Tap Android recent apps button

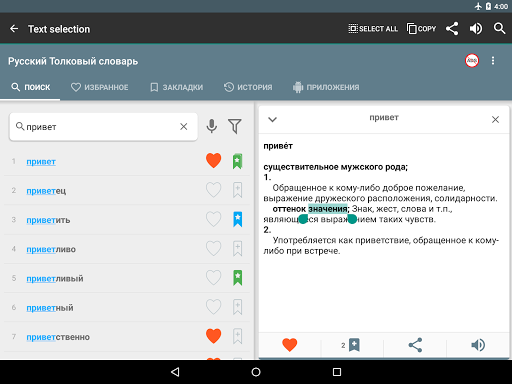tap(337, 372)
